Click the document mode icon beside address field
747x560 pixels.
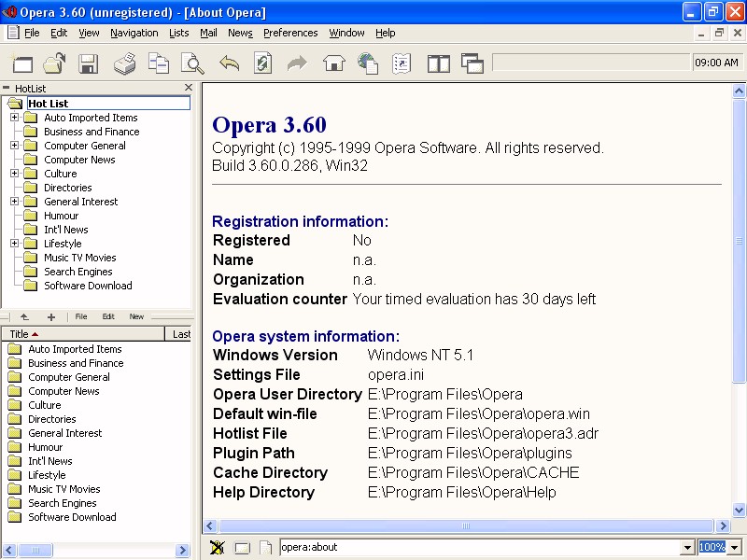pyautogui.click(x=266, y=548)
